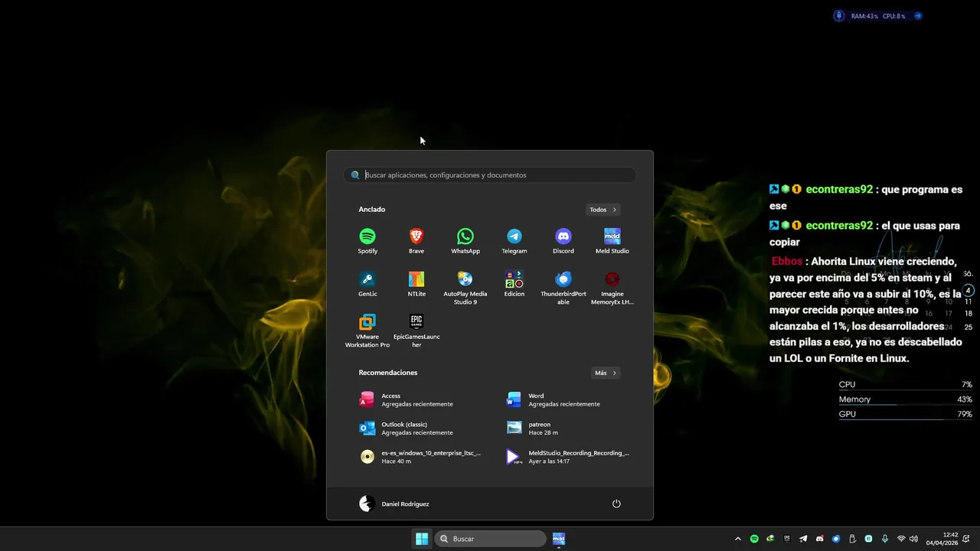Click Epic Games icon in system tray
This screenshot has height=551, width=980.
[x=787, y=539]
